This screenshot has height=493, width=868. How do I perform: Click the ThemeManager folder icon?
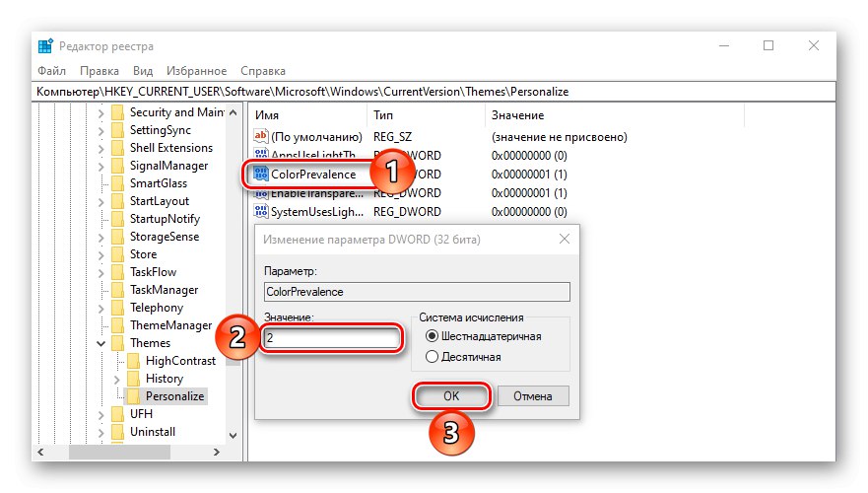coord(117,325)
